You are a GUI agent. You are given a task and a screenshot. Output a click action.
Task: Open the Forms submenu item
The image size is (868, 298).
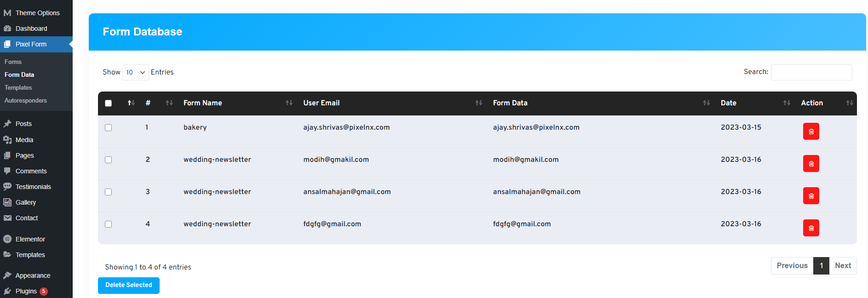point(13,62)
